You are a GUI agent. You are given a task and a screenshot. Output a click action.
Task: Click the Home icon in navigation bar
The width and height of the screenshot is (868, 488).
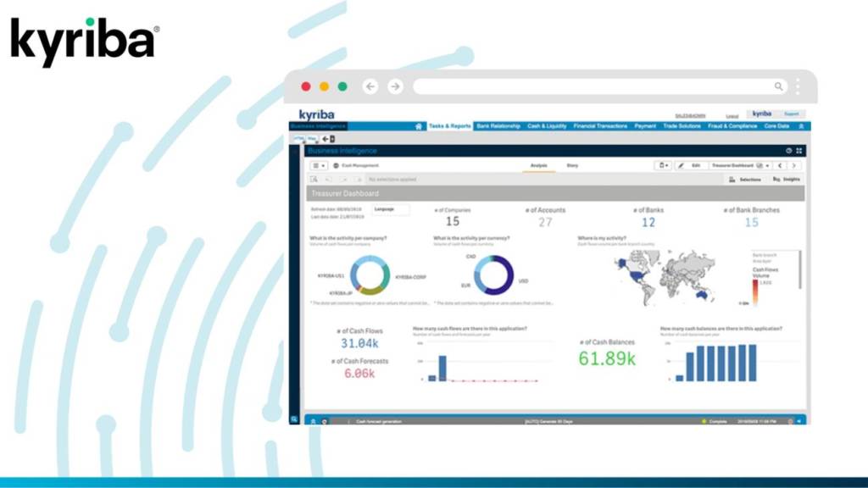419,126
